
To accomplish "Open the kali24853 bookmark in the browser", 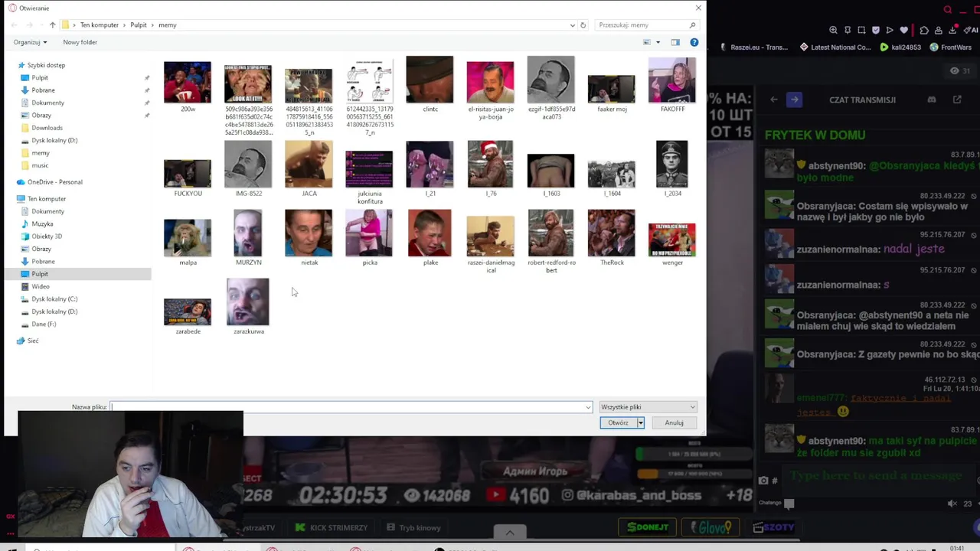I will tap(900, 47).
